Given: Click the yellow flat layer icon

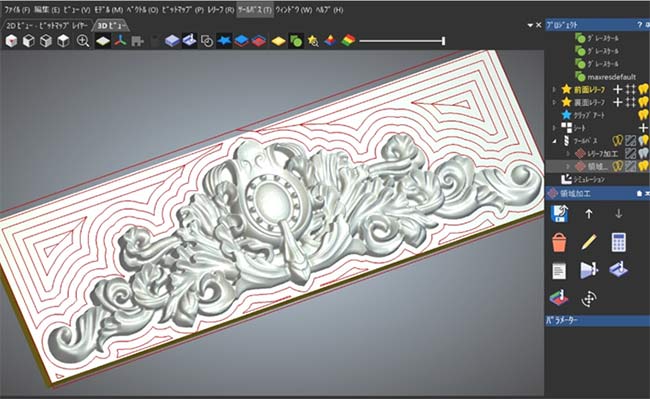Looking at the screenshot, I should [x=279, y=41].
